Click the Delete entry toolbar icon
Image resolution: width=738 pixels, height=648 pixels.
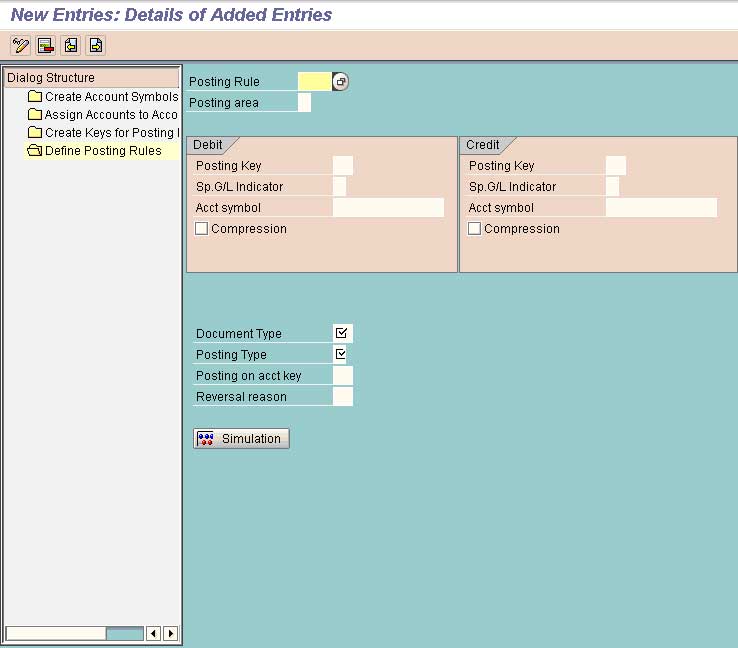coord(45,45)
